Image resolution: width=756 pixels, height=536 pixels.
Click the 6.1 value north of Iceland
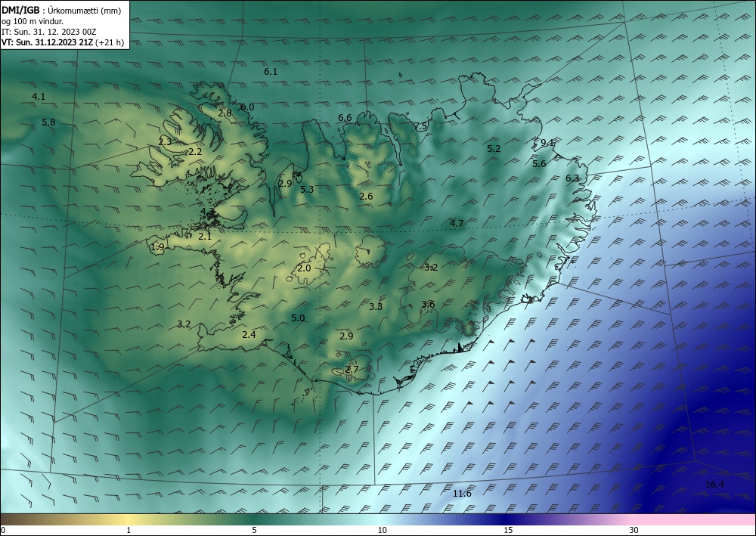[x=271, y=72]
